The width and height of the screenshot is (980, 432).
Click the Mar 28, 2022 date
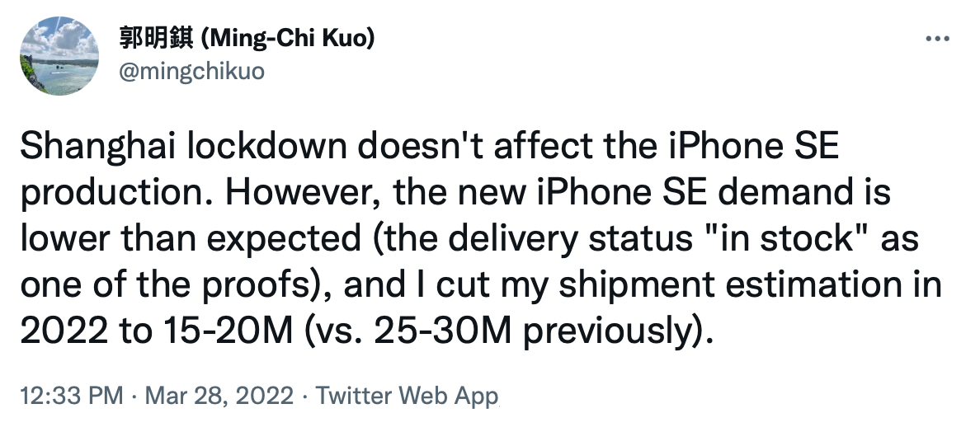[219, 396]
